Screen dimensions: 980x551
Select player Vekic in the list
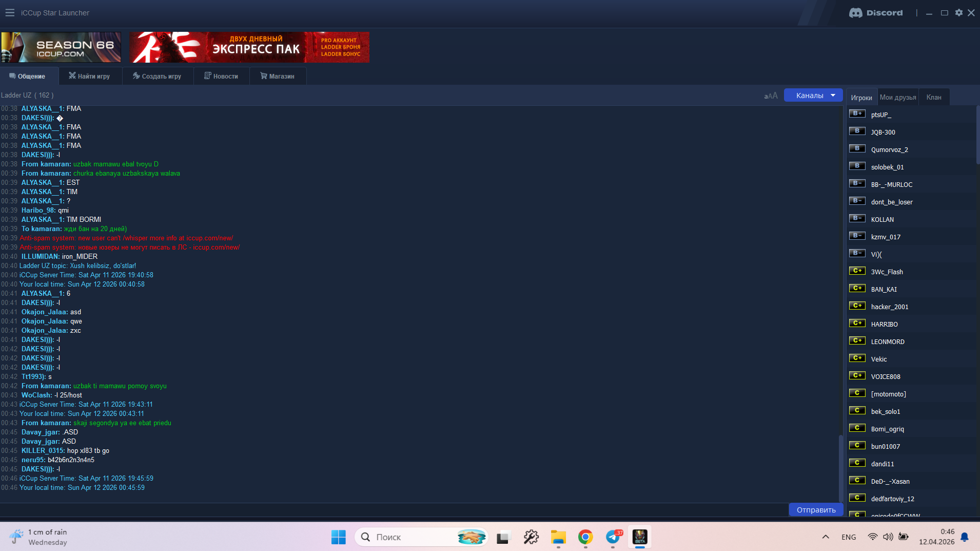879,359
